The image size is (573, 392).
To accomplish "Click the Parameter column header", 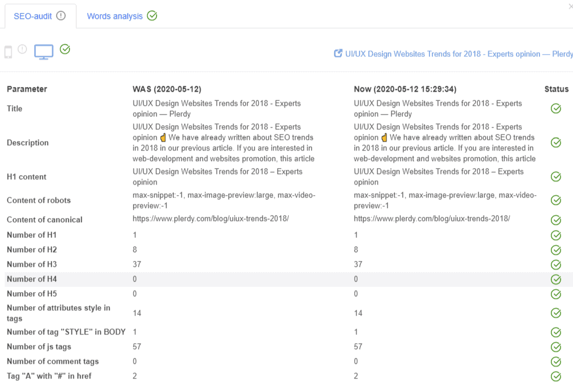I will click(27, 89).
